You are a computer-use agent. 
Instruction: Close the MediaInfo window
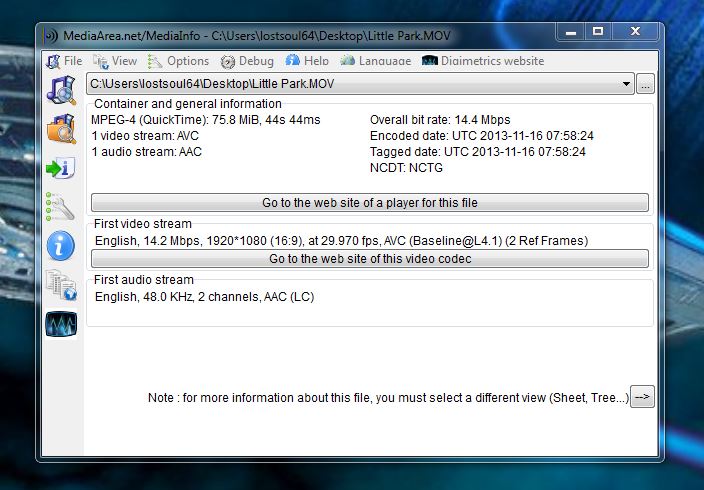(635, 32)
